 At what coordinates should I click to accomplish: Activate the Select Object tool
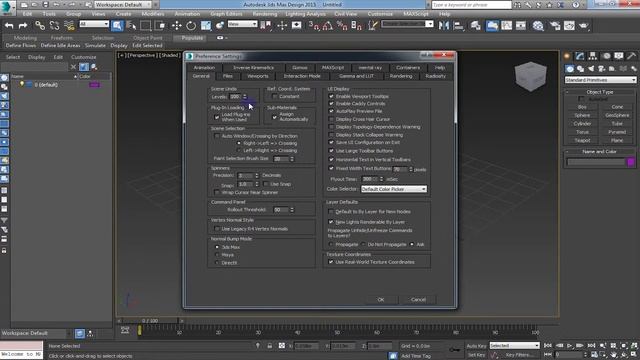[117, 25]
